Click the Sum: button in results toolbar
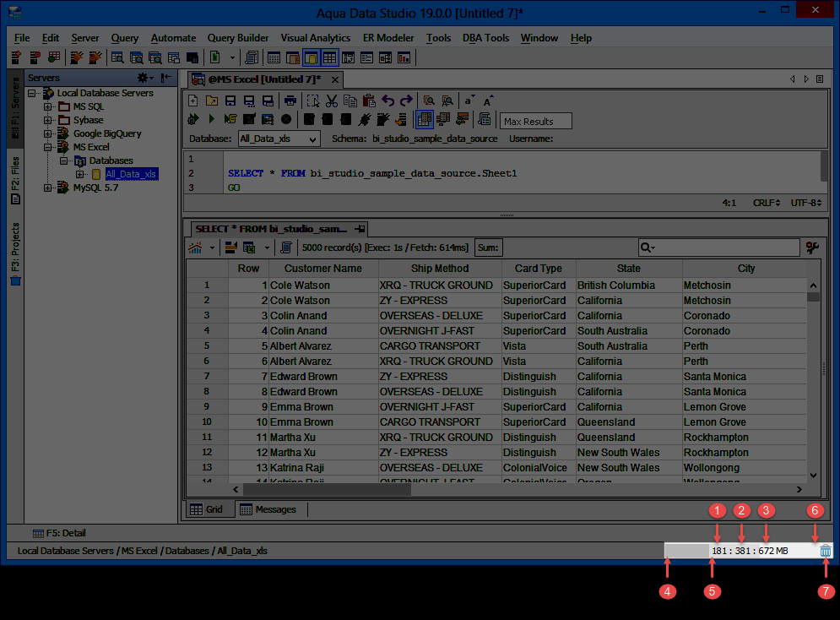Image resolution: width=840 pixels, height=620 pixels. tap(488, 247)
